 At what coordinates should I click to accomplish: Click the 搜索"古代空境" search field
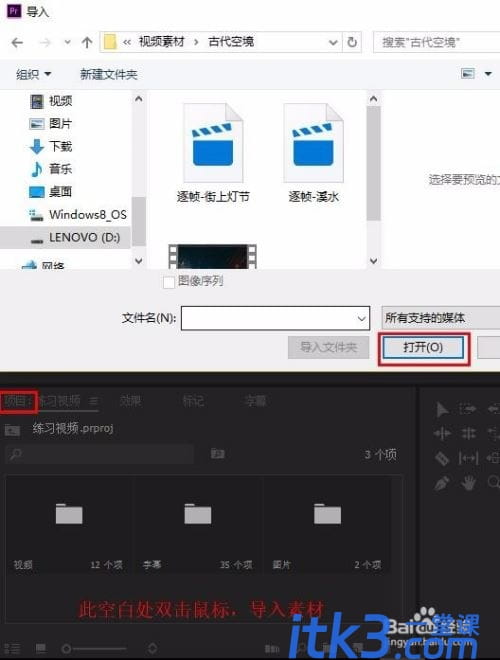(x=436, y=42)
